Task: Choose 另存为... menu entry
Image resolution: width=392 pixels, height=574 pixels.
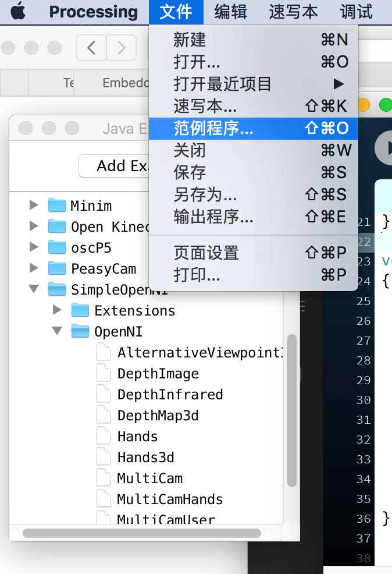Action: (254, 194)
